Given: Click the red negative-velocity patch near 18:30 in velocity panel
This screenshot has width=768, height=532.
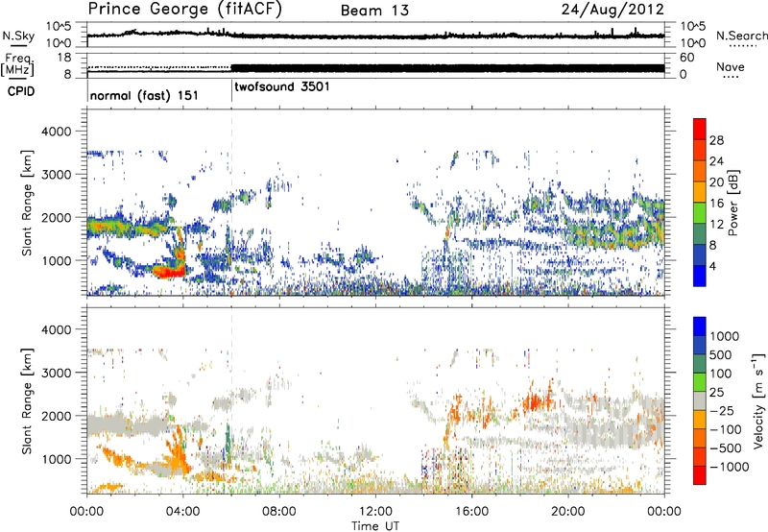Looking at the screenshot, I should (x=533, y=403).
